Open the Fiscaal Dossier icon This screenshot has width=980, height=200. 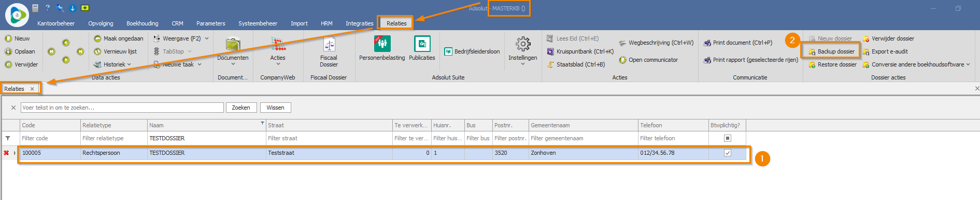pos(329,45)
